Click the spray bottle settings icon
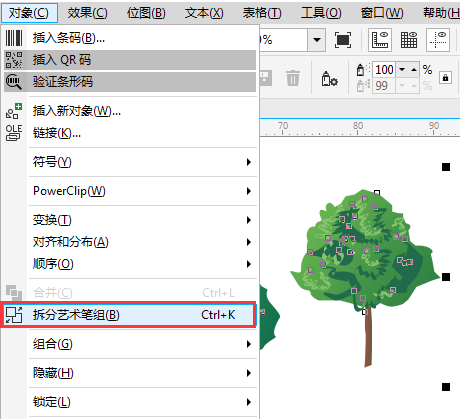 (329, 79)
